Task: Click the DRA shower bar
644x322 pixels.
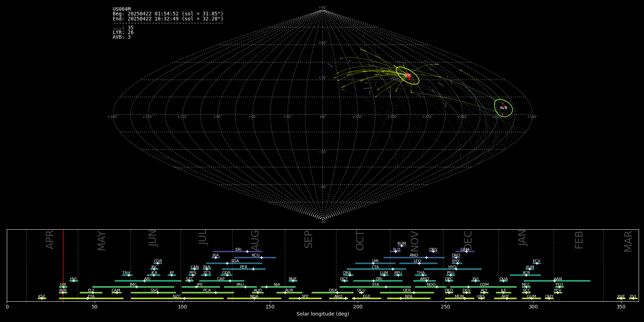Action: [x=348, y=275]
